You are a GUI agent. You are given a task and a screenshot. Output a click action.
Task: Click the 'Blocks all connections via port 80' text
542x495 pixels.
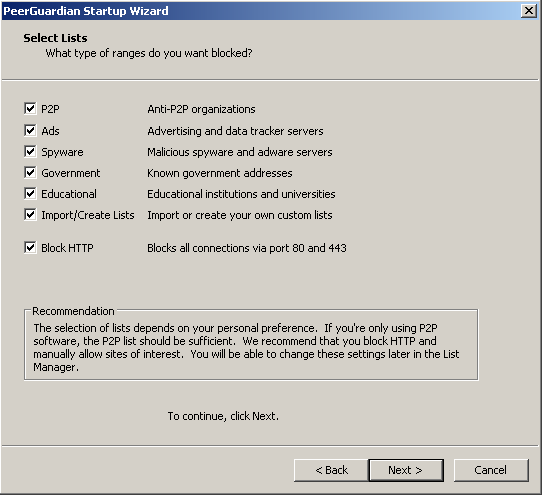tap(247, 248)
